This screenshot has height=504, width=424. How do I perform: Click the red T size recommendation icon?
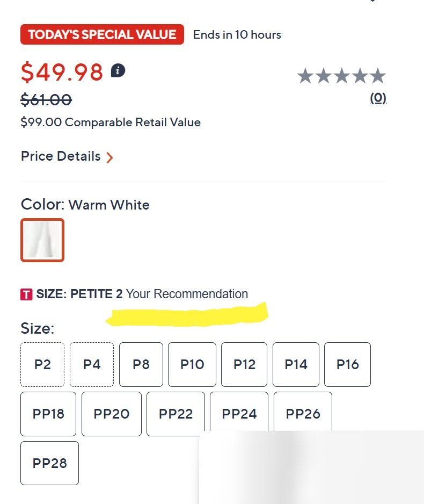tap(27, 294)
